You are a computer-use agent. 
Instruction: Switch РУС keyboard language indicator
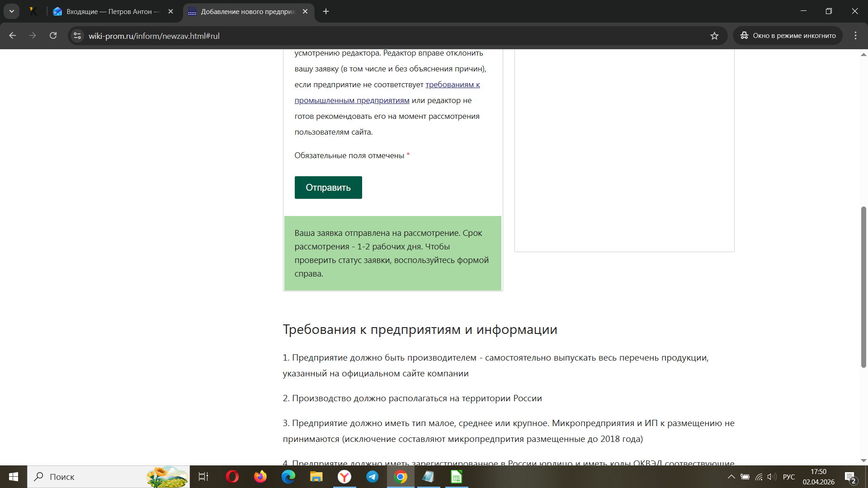point(789,477)
